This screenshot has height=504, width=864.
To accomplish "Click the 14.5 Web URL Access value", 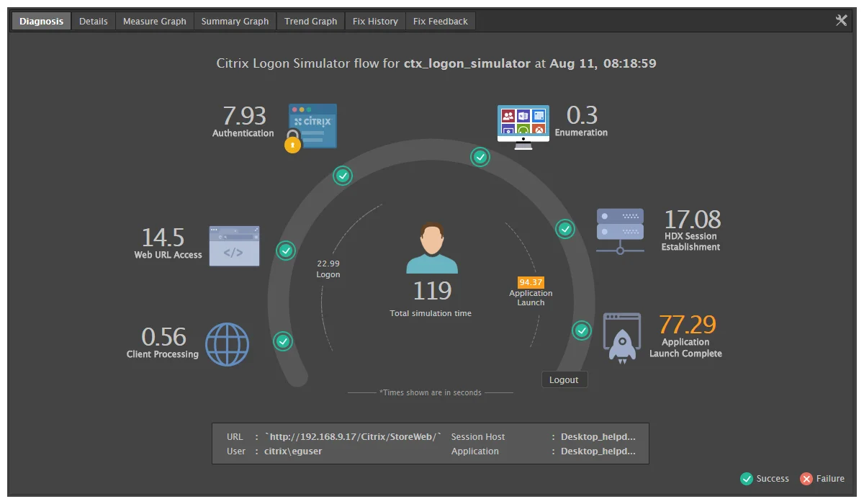I will [x=162, y=237].
